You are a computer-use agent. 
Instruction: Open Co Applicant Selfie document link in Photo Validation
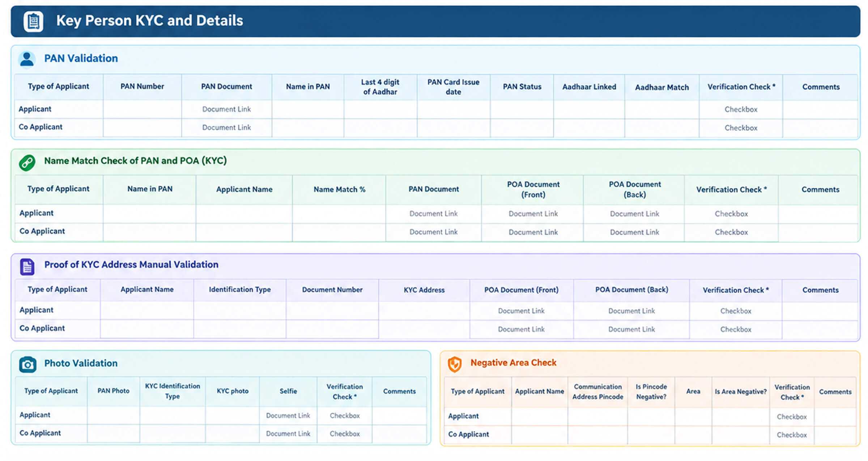coord(288,434)
